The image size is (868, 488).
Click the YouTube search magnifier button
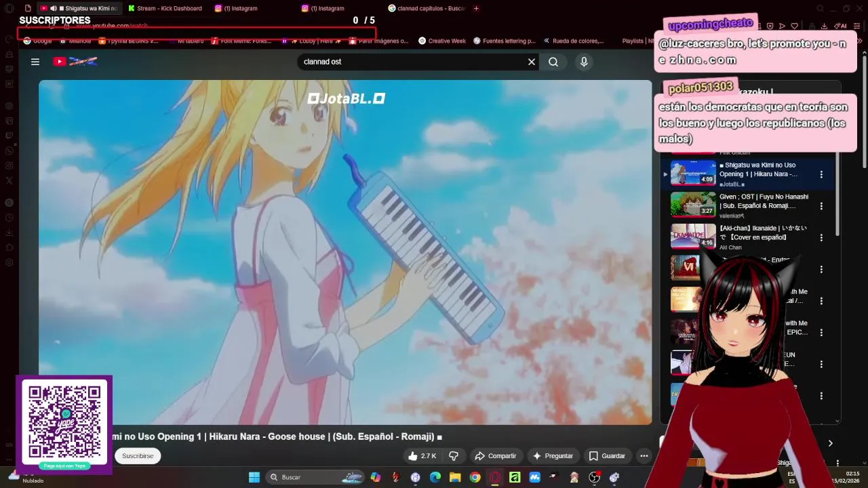click(553, 62)
